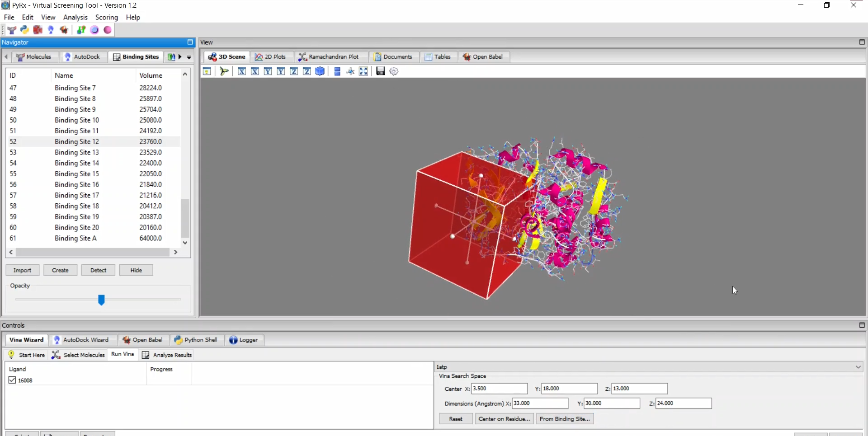Click the lightbulb window icon in 3D toolbar
The width and height of the screenshot is (868, 436).
(207, 71)
